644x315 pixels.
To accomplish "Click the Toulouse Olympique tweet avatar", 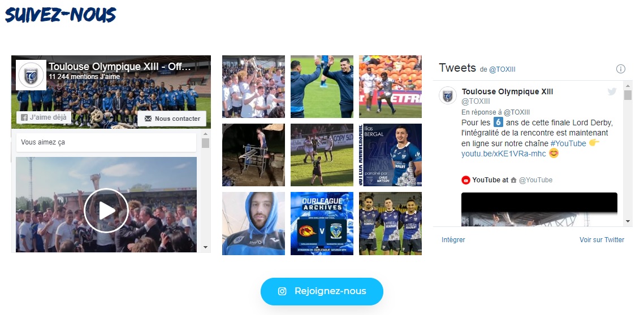I will [x=448, y=95].
